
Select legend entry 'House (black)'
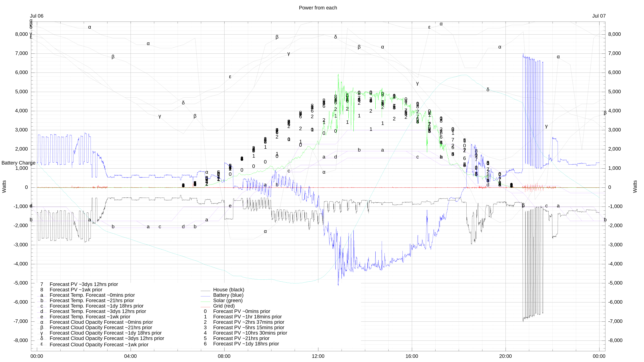pos(229,290)
